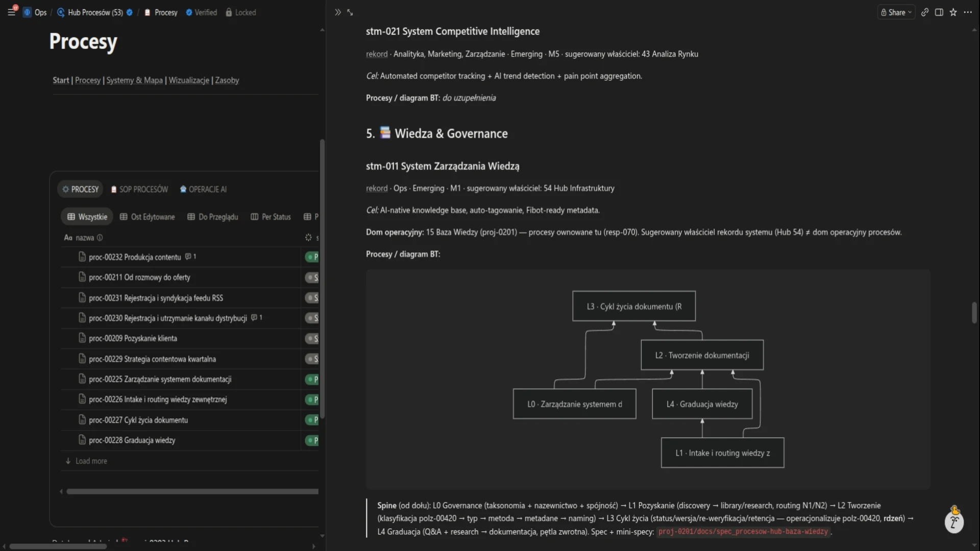Click the Procesy navigation link
Image resolution: width=980 pixels, height=551 pixels.
[x=88, y=80]
